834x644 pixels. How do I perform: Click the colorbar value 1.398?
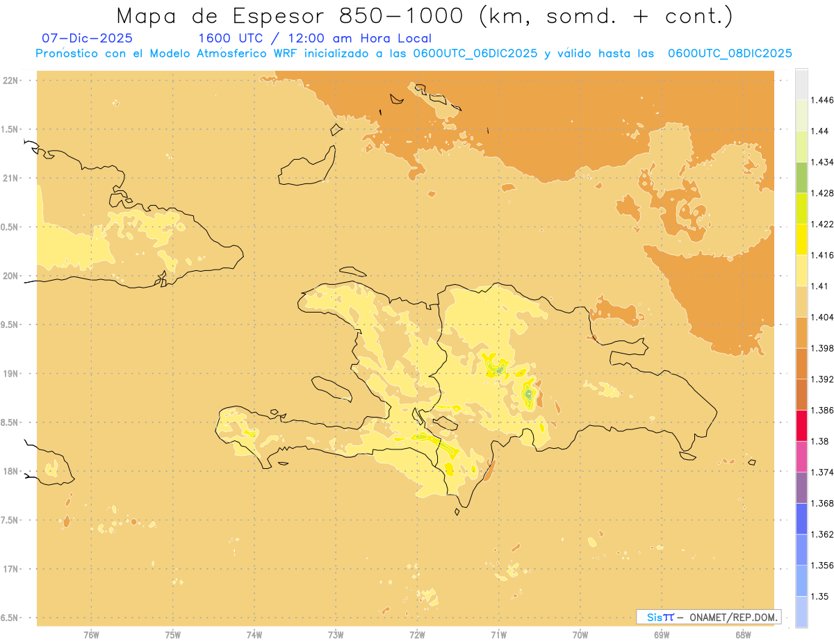pos(823,348)
